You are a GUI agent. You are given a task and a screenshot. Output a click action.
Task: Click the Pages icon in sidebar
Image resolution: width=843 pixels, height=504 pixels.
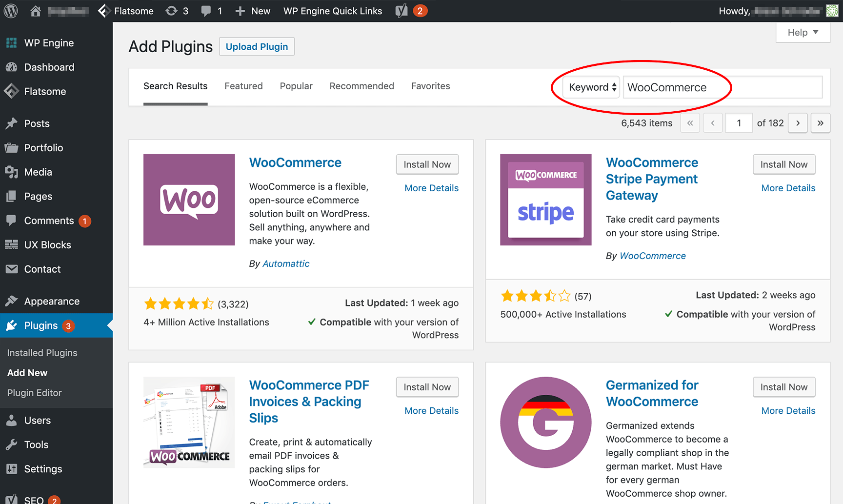(11, 196)
